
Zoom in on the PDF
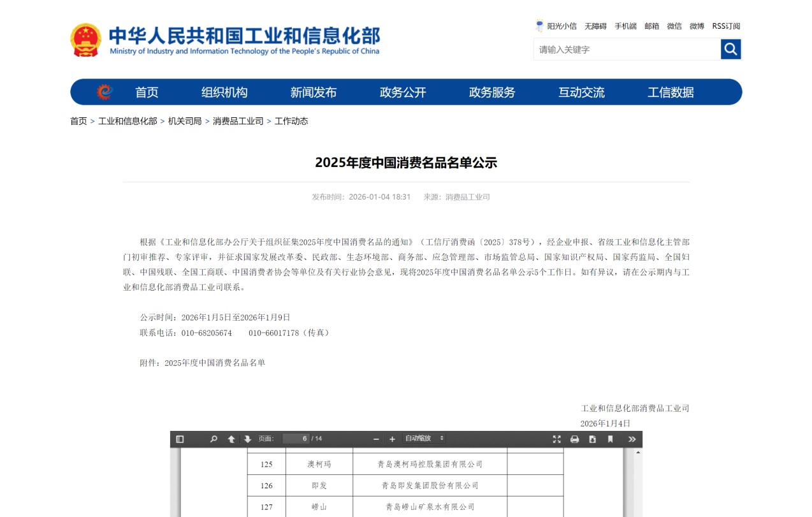tap(392, 439)
